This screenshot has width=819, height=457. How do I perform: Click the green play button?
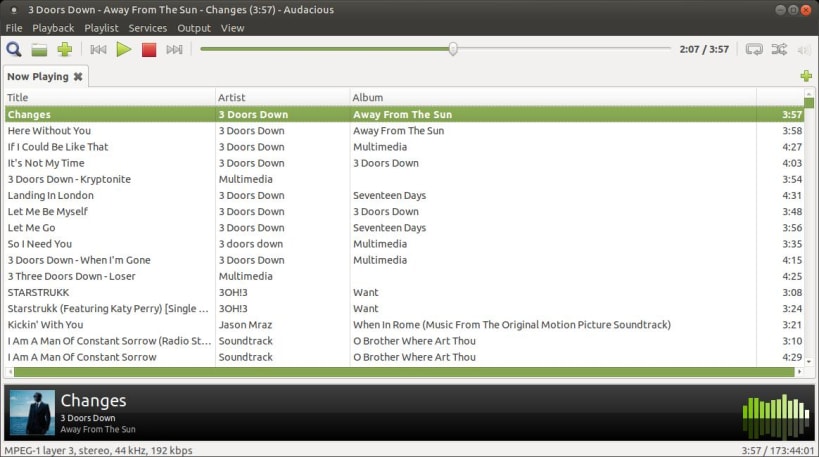(x=124, y=50)
